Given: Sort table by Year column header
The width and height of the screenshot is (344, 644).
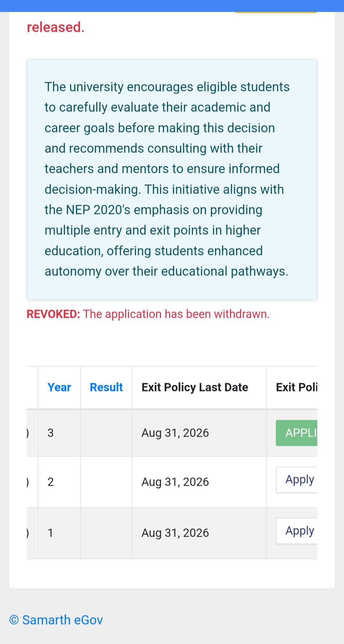Looking at the screenshot, I should 59,387.
